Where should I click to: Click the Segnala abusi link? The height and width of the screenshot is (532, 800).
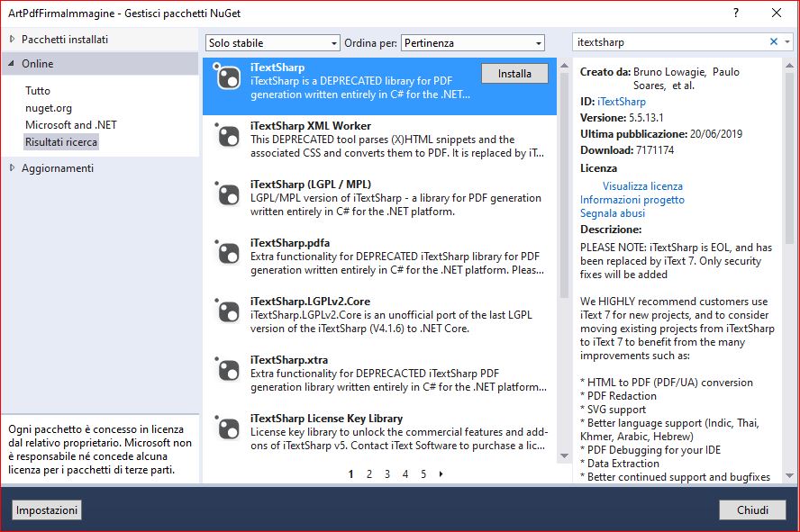(613, 213)
